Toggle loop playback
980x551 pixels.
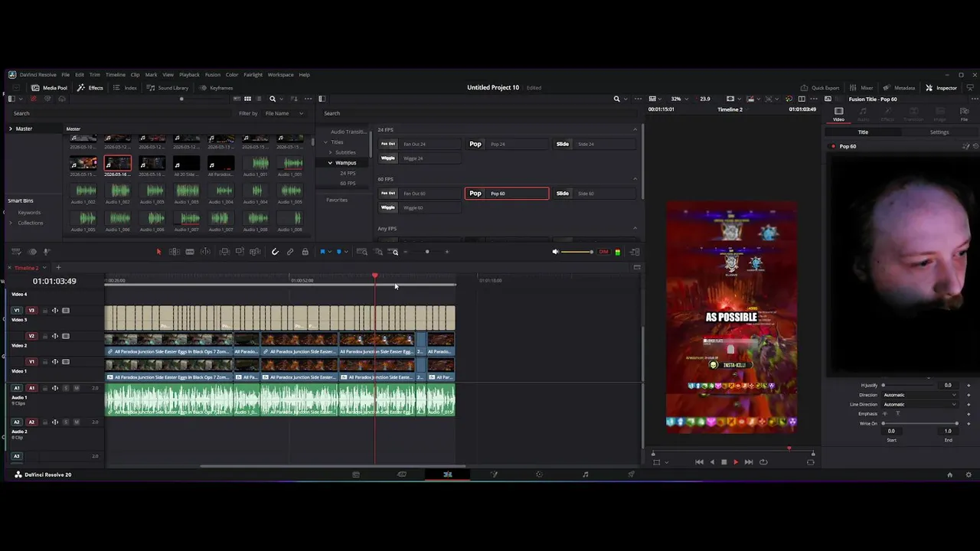pyautogui.click(x=763, y=462)
